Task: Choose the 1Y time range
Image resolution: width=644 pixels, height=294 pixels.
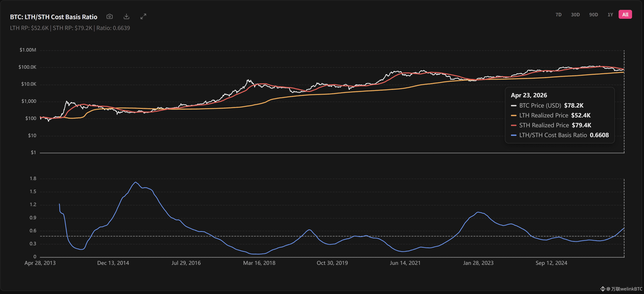Action: coord(610,15)
